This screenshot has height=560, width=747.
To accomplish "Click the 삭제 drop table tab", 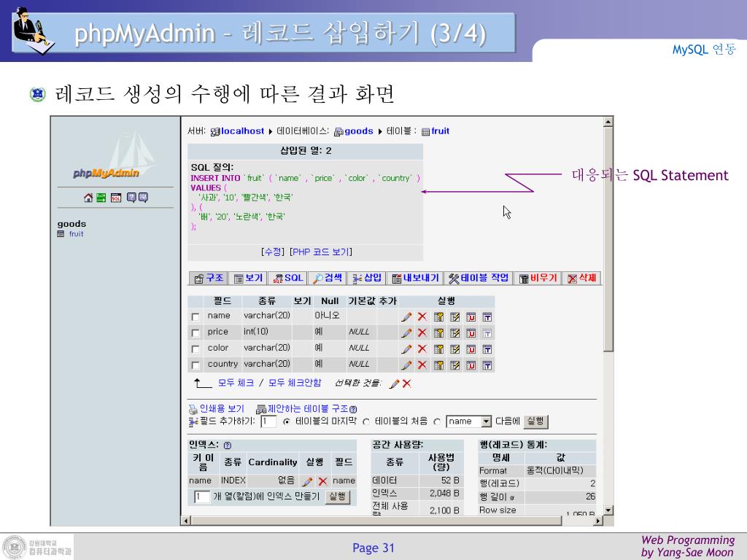I will point(581,278).
